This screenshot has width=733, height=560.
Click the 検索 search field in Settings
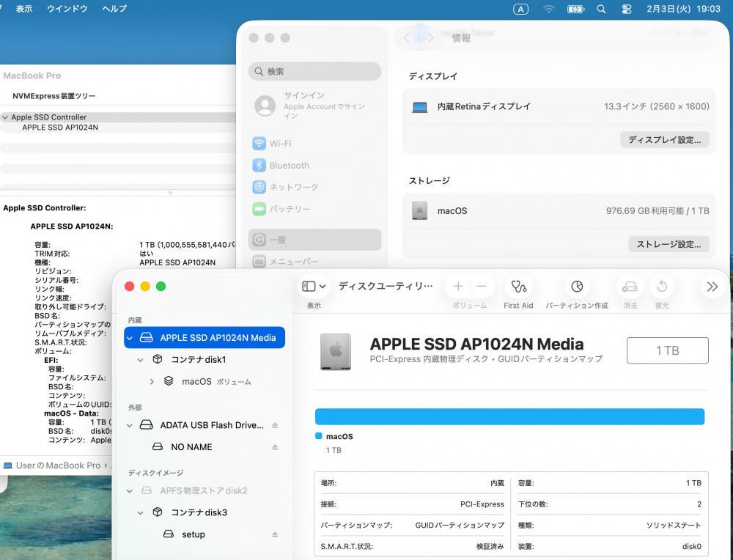point(315,71)
